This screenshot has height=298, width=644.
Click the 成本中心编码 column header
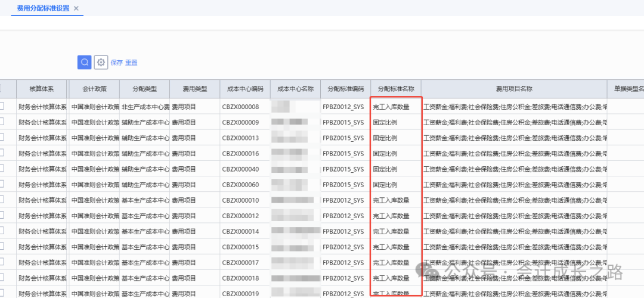(244, 89)
